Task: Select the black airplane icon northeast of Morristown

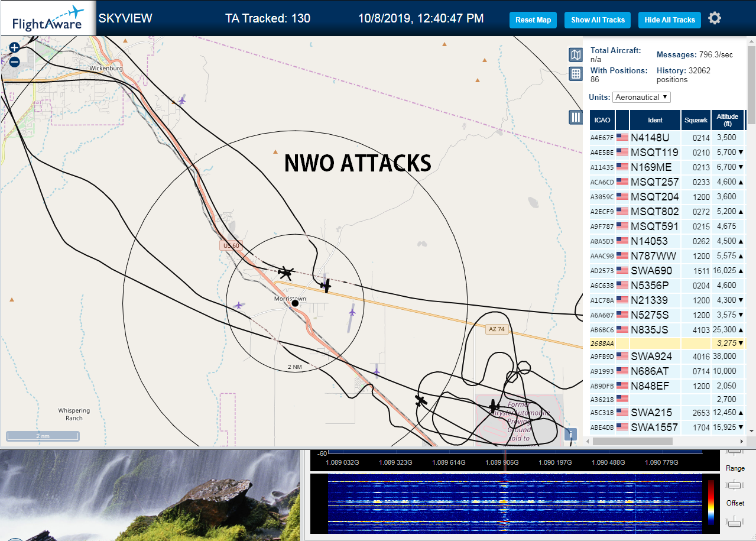Action: 325,286
